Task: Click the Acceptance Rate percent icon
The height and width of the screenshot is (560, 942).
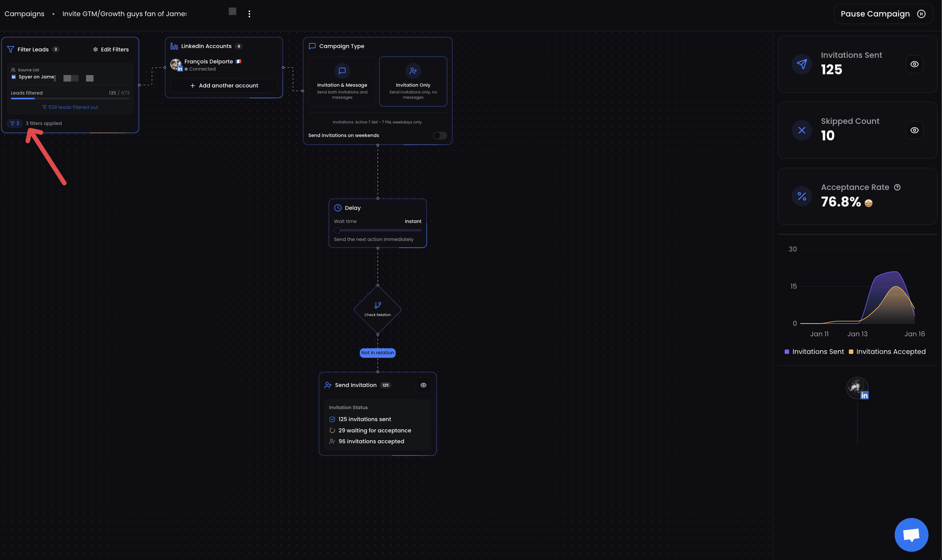Action: click(802, 196)
